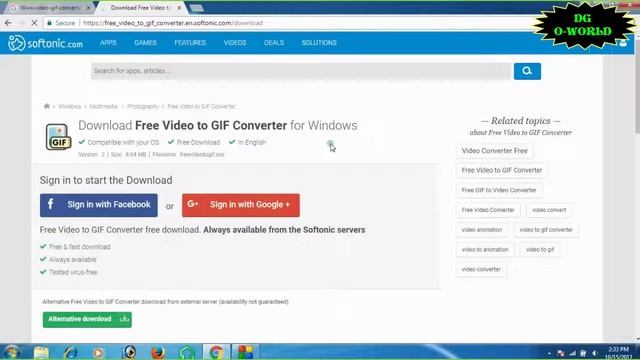The width and height of the screenshot is (640, 360).
Task: Close the Download Free Video tab
Action: point(179,8)
